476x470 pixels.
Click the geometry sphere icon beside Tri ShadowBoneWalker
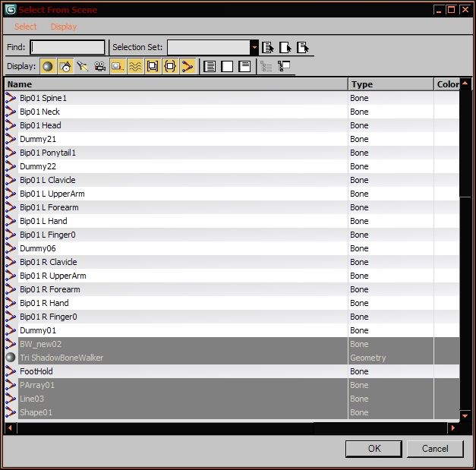11,358
